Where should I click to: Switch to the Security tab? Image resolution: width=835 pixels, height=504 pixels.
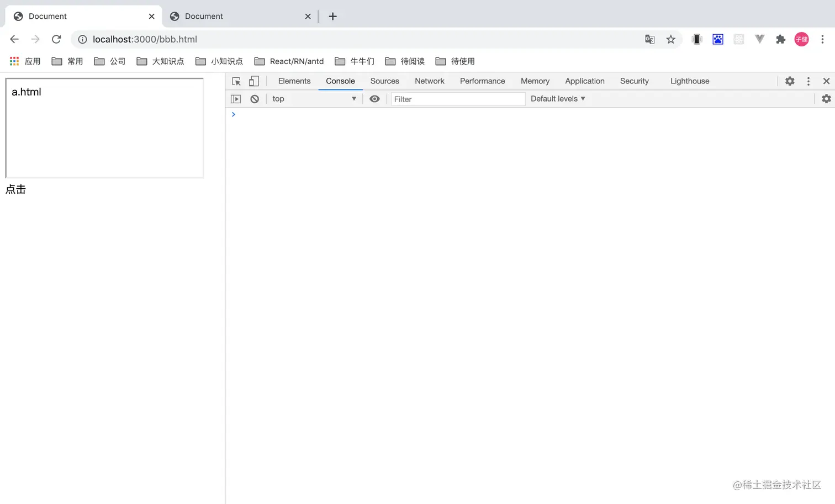tap(635, 81)
